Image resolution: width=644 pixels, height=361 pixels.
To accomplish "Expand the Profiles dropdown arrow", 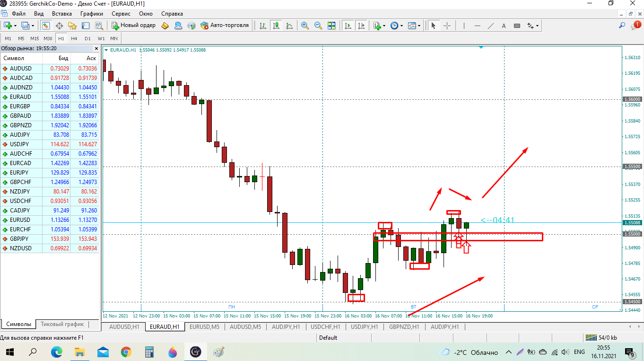I will [33, 26].
